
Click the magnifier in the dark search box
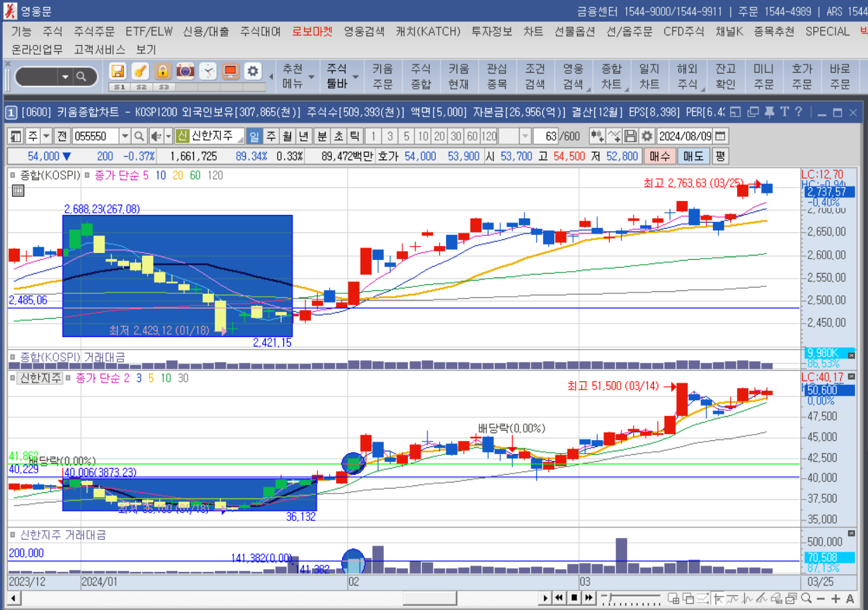[82, 76]
